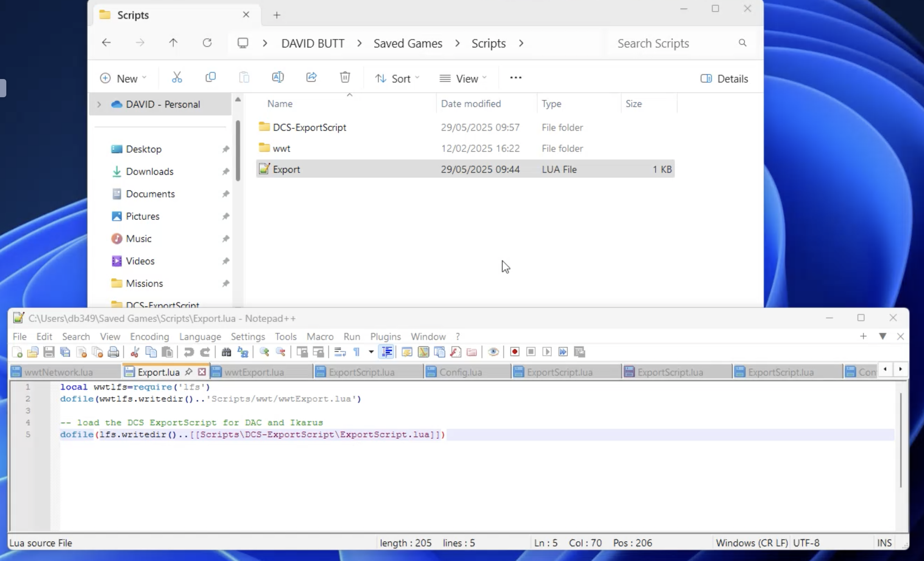Pin the Export.lua tab
Viewport: 924px width, 561px height.
click(189, 372)
